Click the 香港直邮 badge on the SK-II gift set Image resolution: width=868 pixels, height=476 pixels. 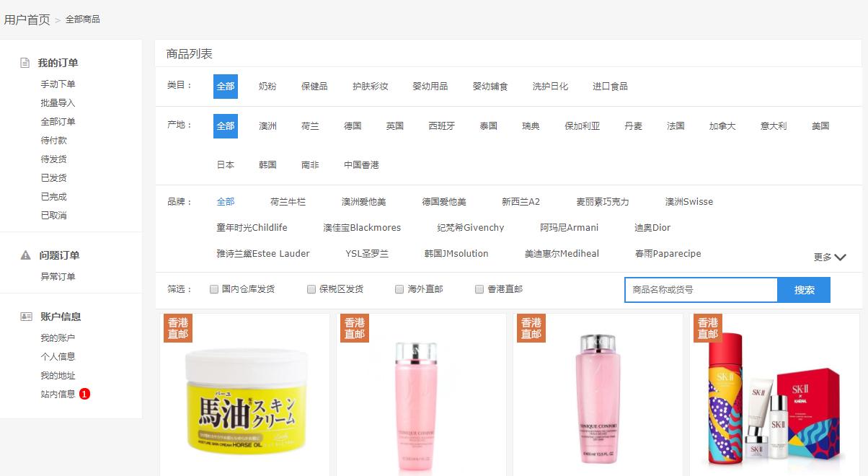click(x=707, y=328)
